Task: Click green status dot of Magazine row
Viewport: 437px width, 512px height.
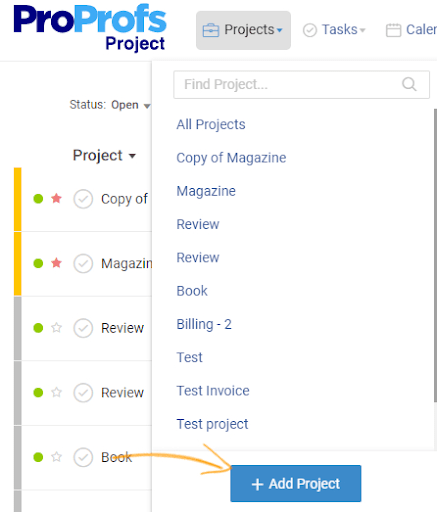Action: pyautogui.click(x=38, y=263)
